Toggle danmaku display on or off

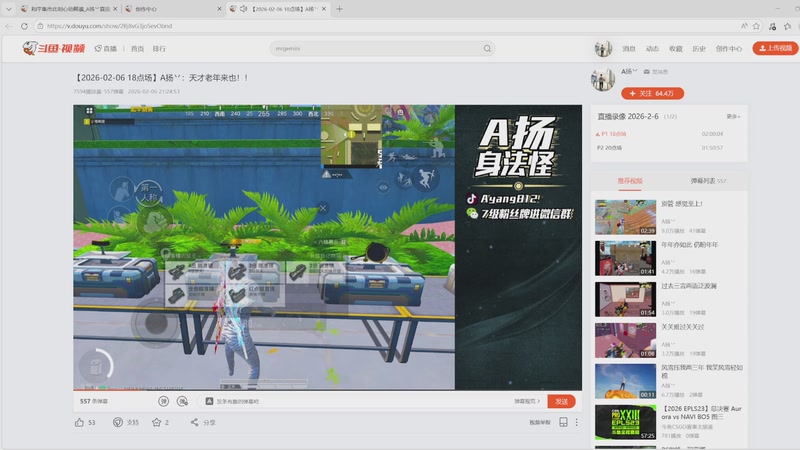[163, 402]
